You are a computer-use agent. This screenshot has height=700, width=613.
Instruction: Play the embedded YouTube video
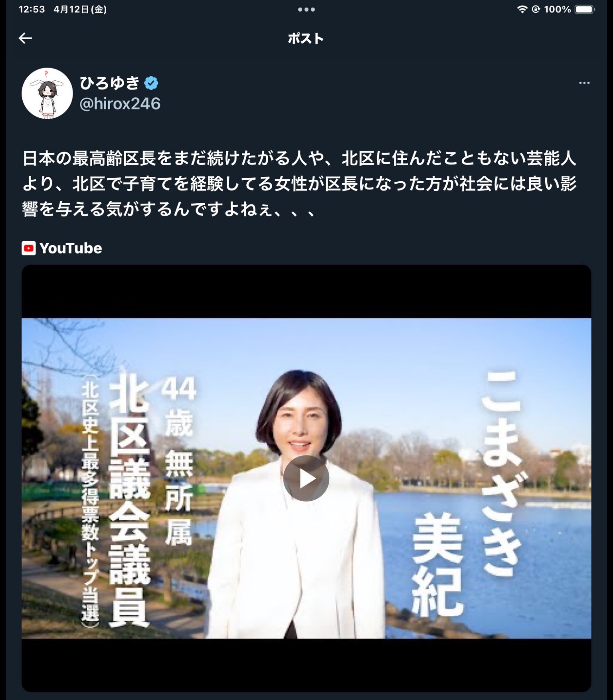[x=306, y=478]
